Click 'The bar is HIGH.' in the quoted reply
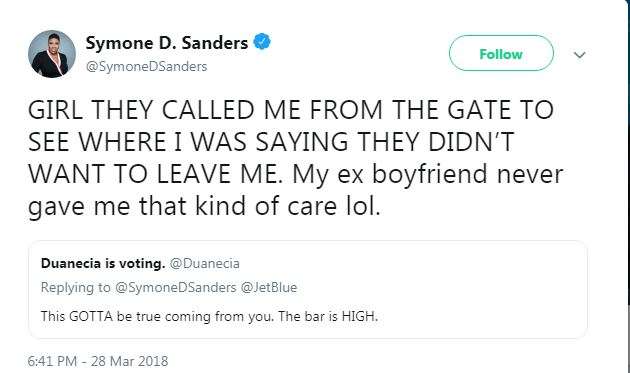 (x=328, y=316)
